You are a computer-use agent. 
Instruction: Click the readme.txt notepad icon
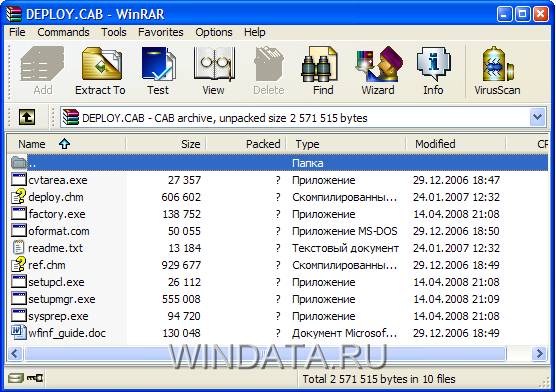tap(18, 248)
